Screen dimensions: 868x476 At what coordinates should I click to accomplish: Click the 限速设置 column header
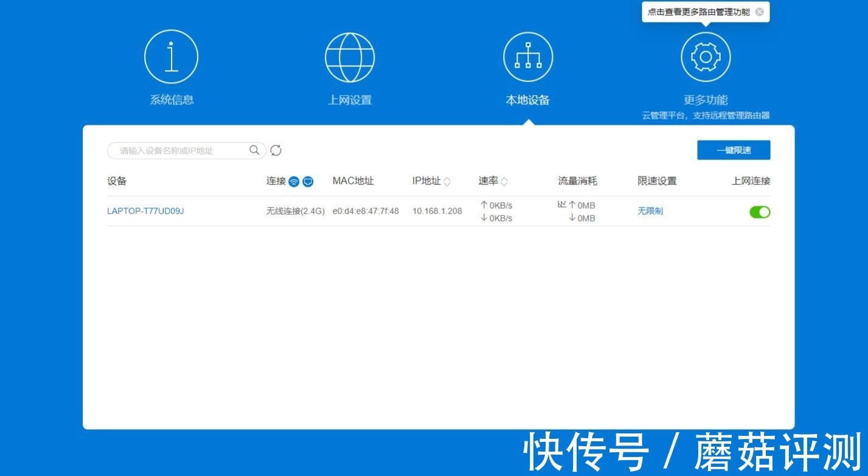point(657,181)
